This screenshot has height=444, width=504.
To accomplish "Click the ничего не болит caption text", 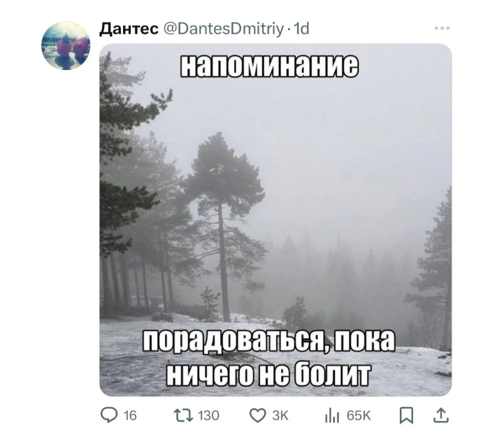I will pyautogui.click(x=268, y=374).
